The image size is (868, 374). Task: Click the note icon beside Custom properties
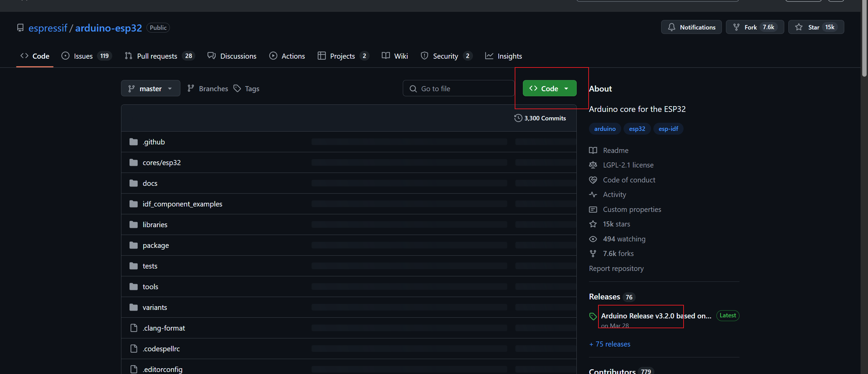pyautogui.click(x=593, y=209)
